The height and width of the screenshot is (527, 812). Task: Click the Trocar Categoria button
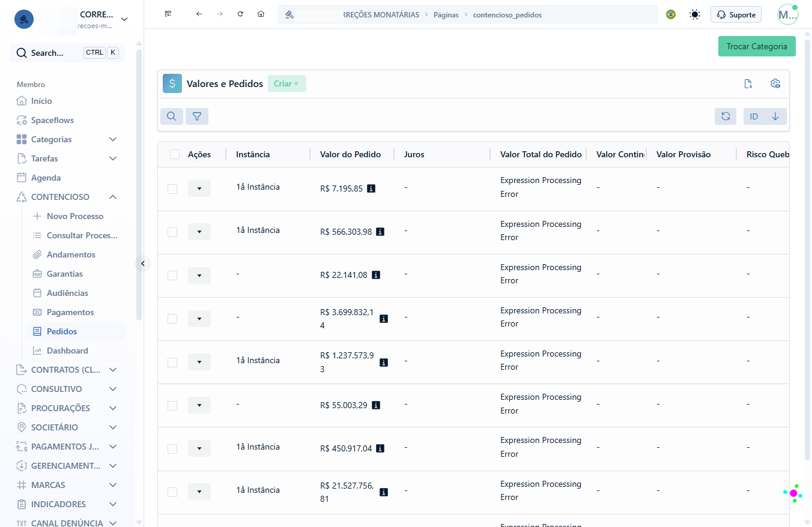[x=757, y=46]
